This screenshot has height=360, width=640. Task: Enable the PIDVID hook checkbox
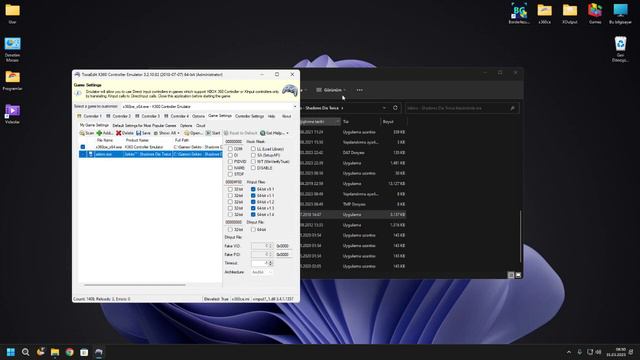230,162
